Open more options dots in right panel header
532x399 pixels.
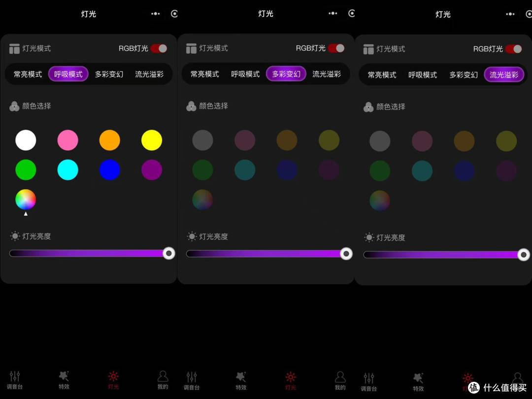[x=510, y=14]
